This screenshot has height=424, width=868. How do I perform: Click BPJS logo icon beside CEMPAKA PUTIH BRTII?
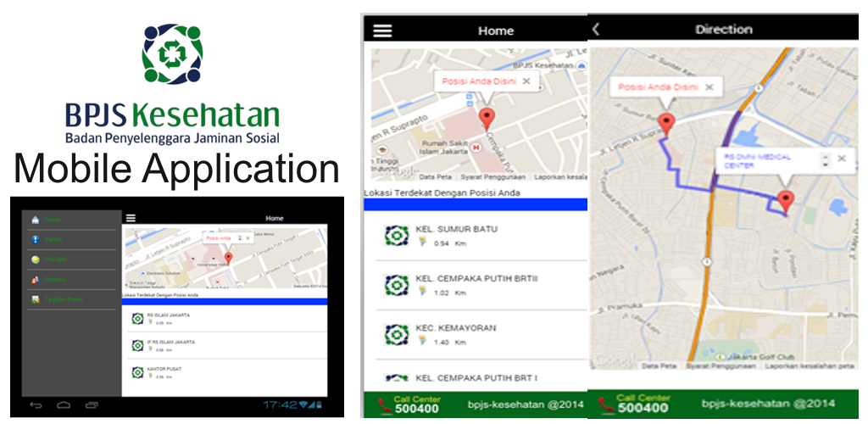click(397, 285)
